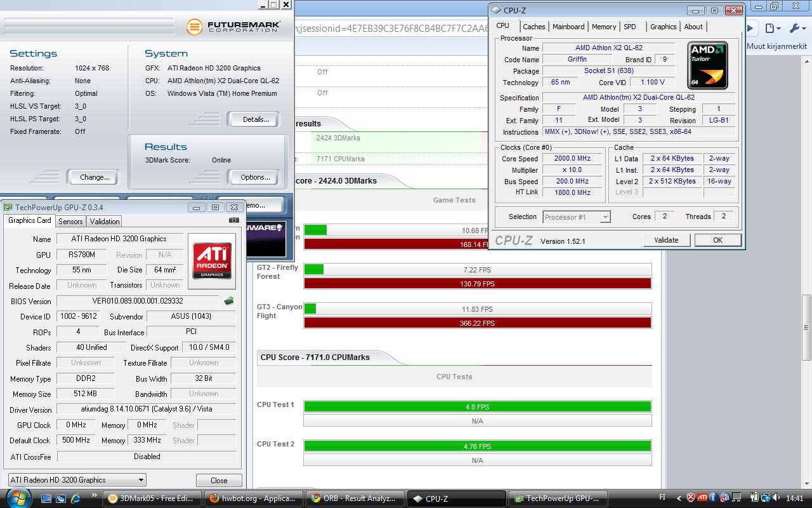Click the GT3 Canyon Flight red 366.22 FPS bar
The image size is (812, 508).
click(477, 323)
